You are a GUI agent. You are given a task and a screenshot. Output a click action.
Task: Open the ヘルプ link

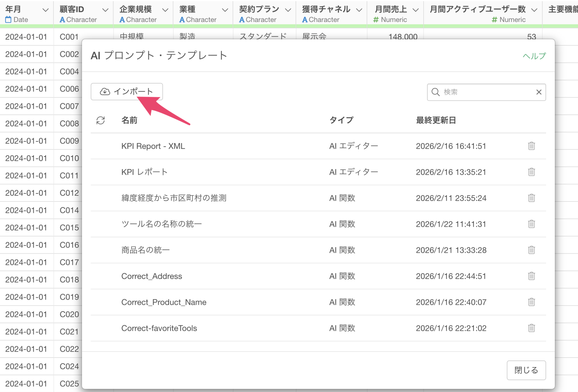coord(534,56)
